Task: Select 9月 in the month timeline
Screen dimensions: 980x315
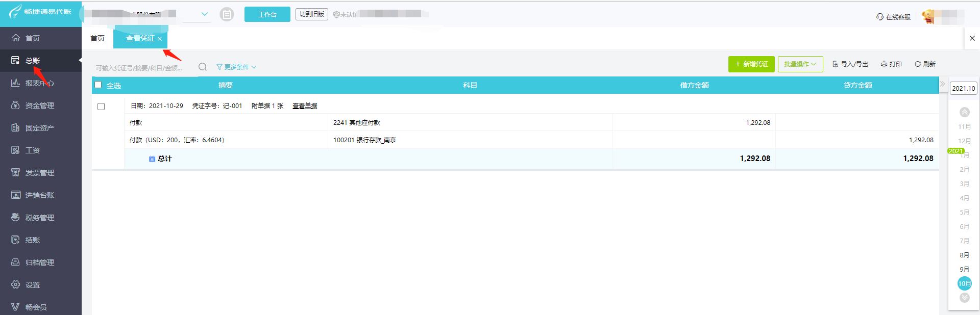Action: pyautogui.click(x=964, y=269)
